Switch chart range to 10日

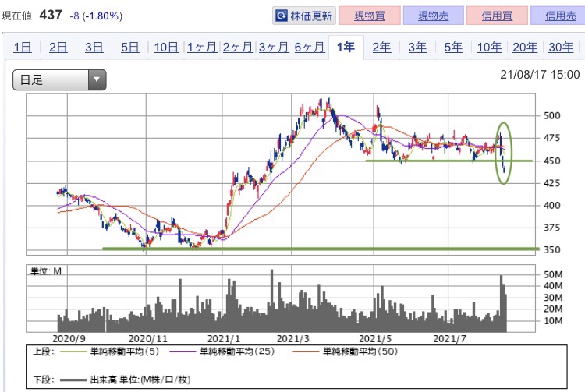166,48
